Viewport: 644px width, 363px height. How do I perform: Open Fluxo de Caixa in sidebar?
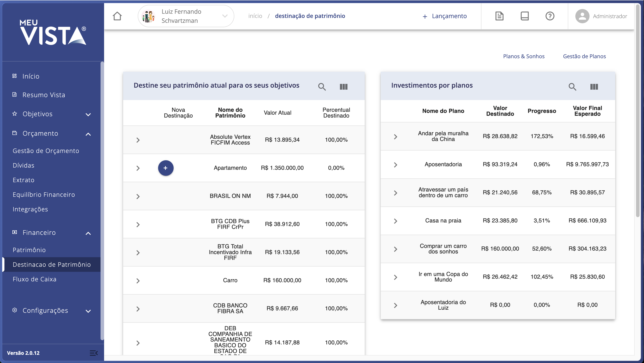click(x=35, y=279)
